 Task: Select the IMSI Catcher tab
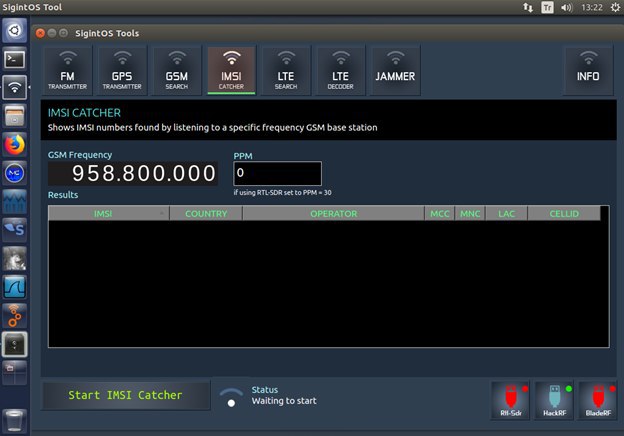point(231,70)
